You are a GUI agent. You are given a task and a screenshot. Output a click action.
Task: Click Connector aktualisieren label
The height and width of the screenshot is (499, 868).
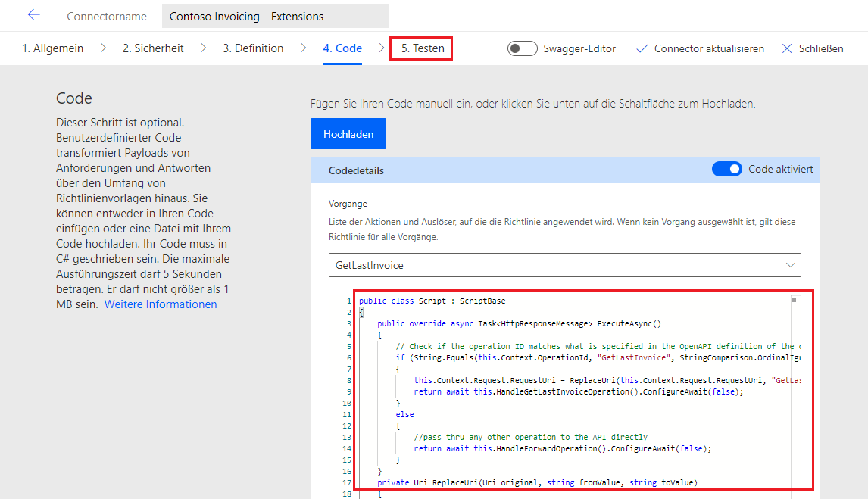point(709,48)
